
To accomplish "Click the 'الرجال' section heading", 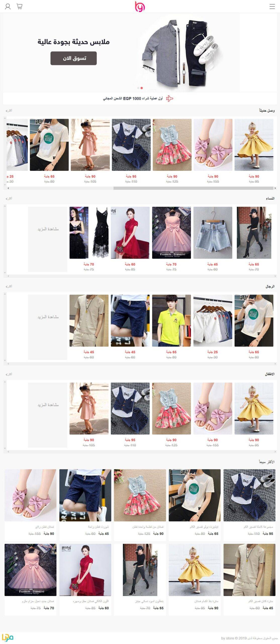I will click(270, 286).
